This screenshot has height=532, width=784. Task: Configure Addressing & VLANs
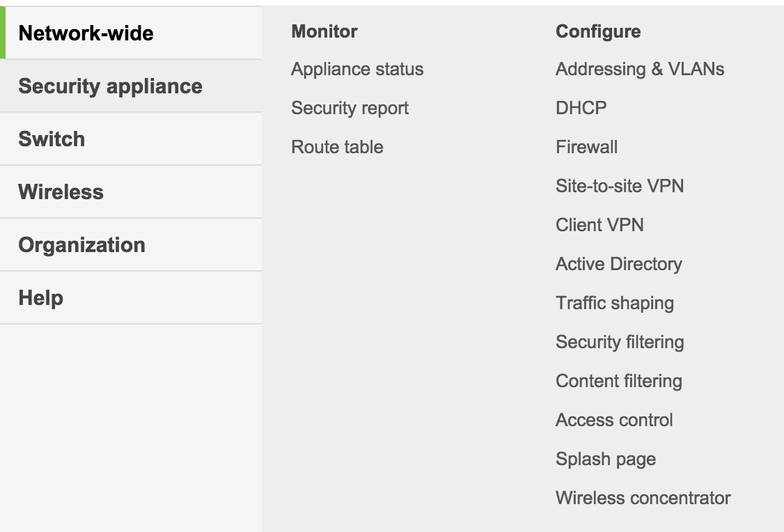(x=639, y=70)
